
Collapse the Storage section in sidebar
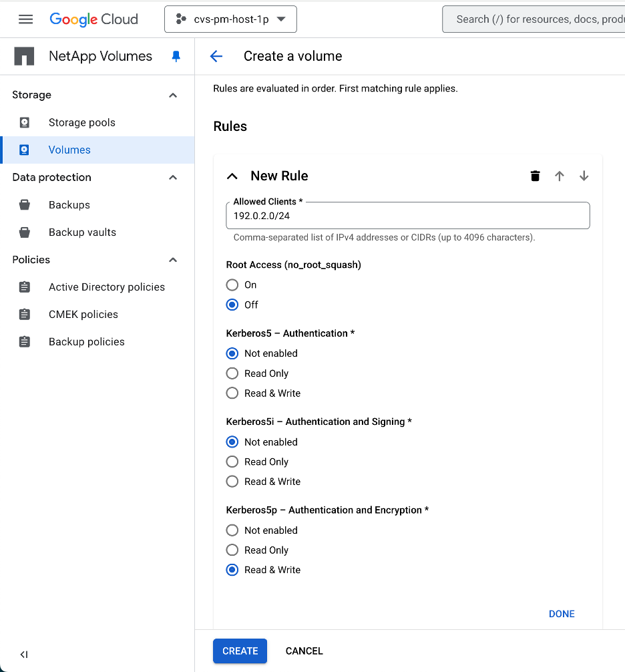click(173, 96)
